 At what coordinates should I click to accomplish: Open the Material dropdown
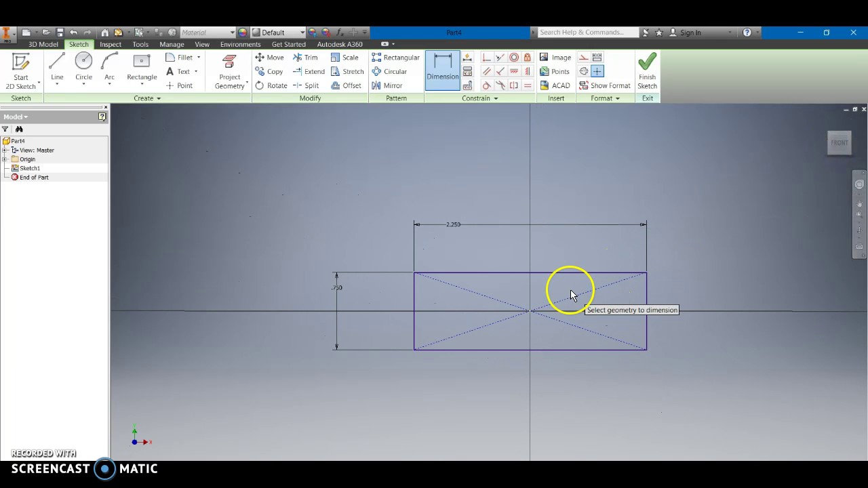tap(208, 33)
